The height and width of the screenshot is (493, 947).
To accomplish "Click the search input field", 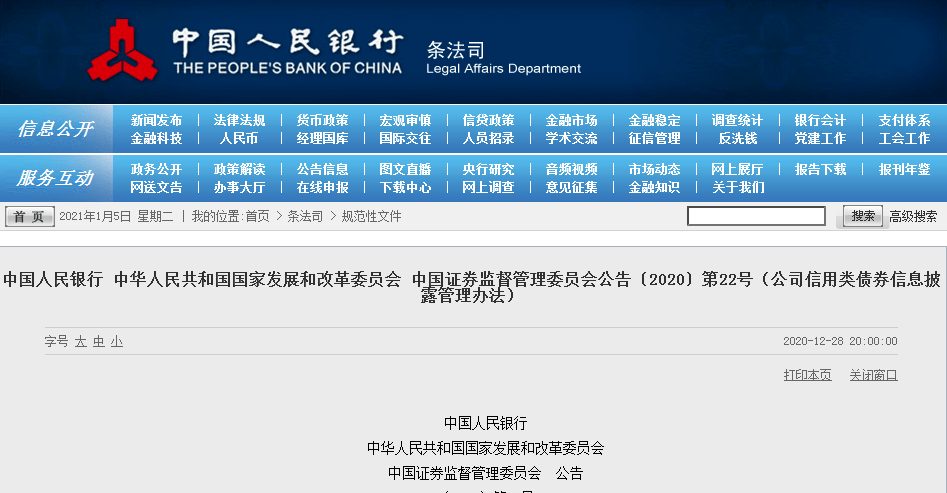I will pyautogui.click(x=756, y=216).
